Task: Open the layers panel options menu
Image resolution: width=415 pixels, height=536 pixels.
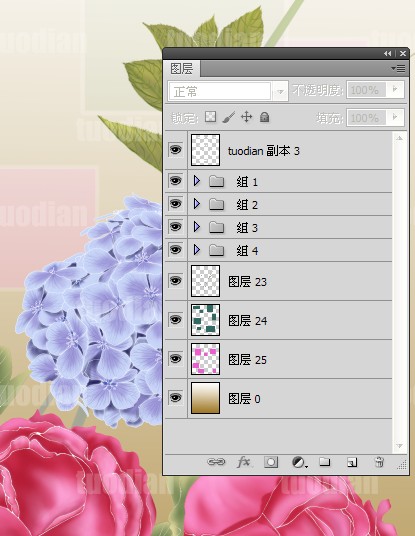Action: coord(399,69)
